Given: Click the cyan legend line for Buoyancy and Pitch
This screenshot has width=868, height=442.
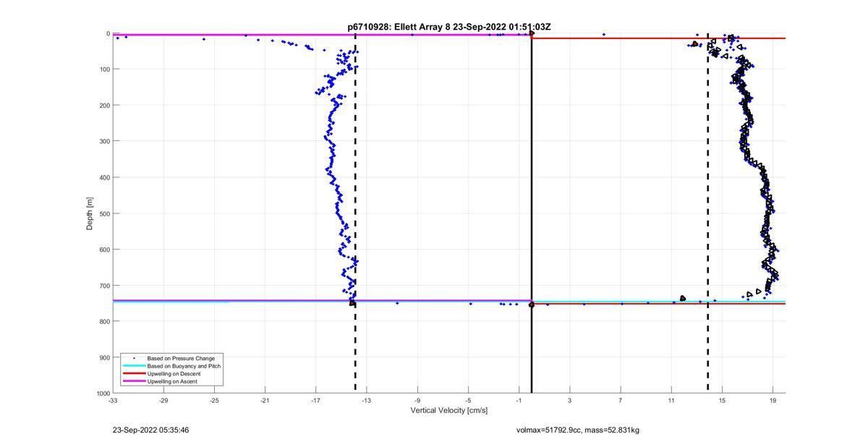Looking at the screenshot, I should point(133,366).
